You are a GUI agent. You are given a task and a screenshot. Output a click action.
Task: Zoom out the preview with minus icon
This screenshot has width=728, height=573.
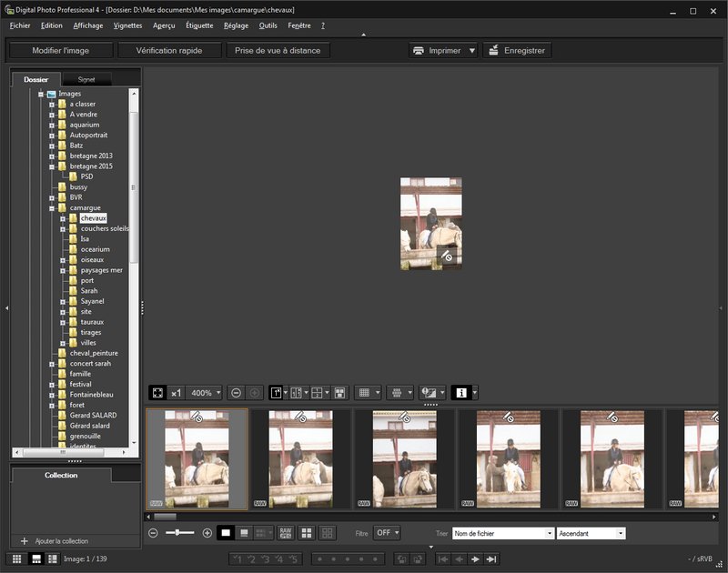pos(236,393)
